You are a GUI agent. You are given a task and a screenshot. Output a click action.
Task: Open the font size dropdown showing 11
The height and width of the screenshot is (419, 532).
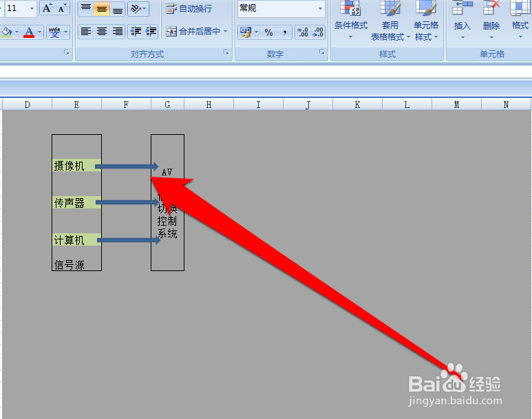(32, 8)
